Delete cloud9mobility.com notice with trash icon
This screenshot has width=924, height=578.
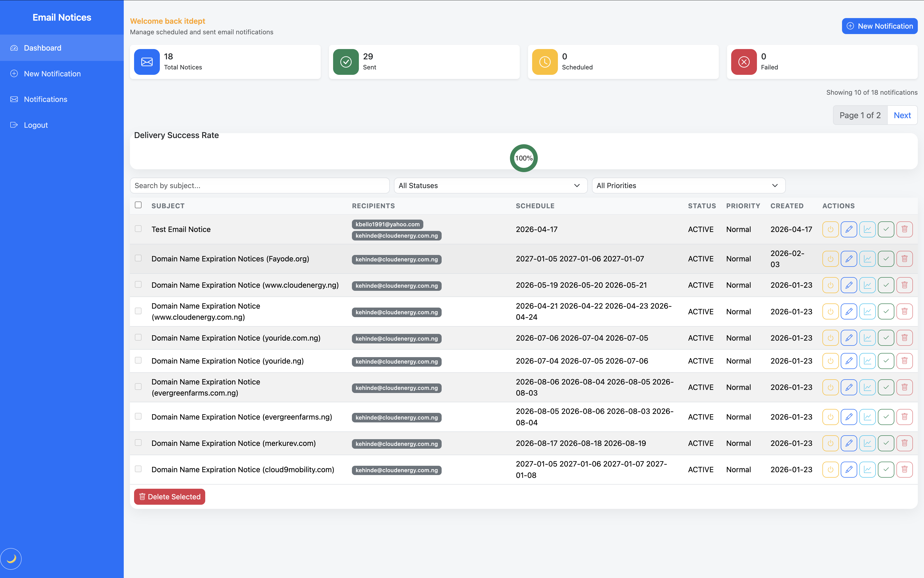pos(904,470)
